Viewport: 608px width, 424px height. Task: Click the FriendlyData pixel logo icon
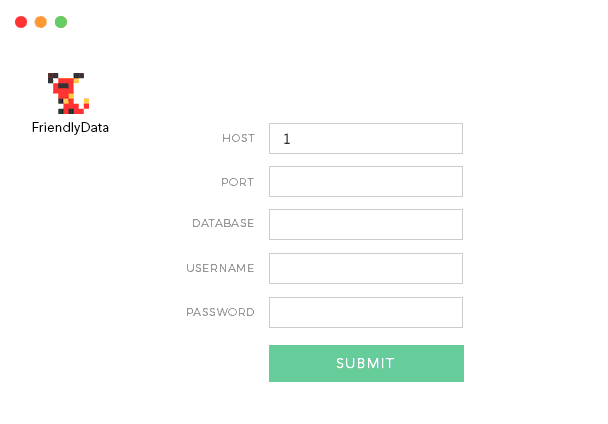tap(69, 93)
